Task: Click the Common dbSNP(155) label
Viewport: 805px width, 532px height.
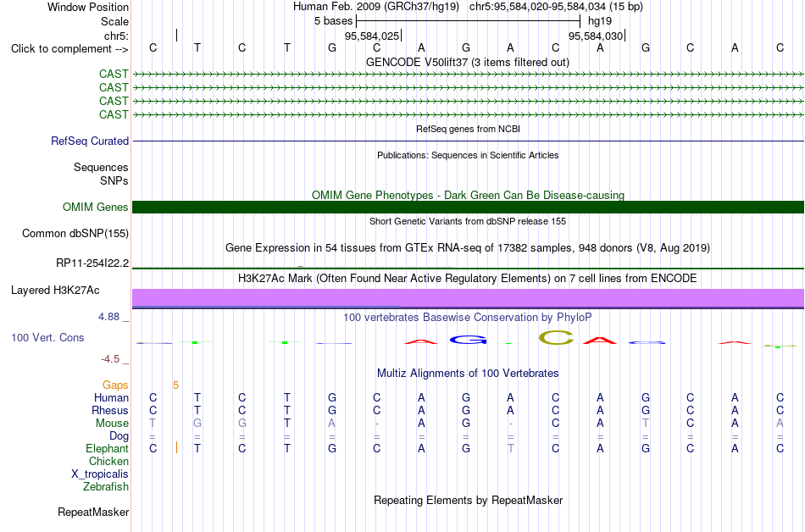Action: coord(75,234)
